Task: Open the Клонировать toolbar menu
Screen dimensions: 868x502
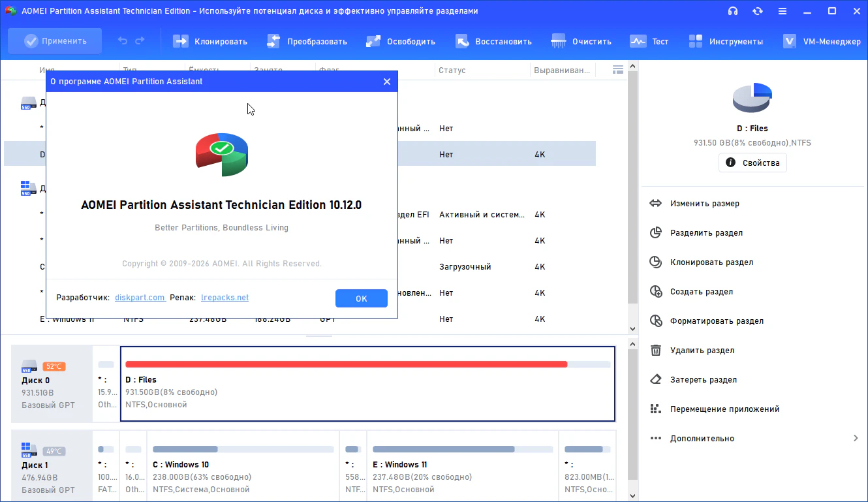Action: (209, 41)
